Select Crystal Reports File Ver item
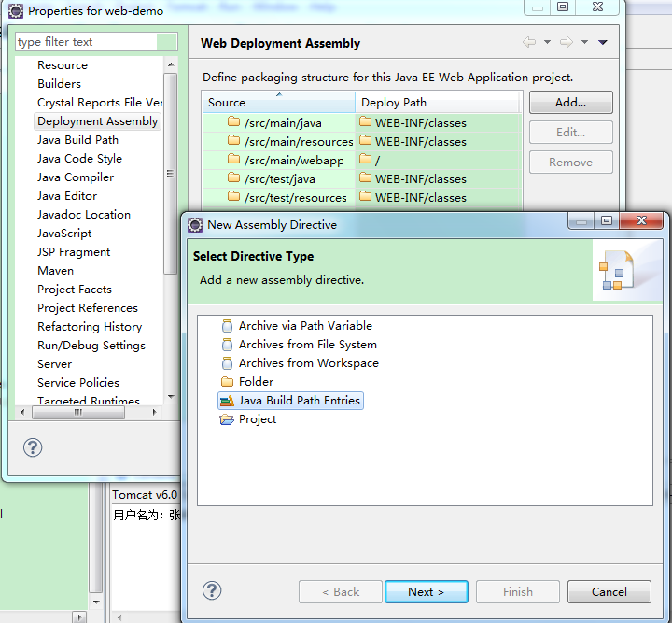 [100, 103]
